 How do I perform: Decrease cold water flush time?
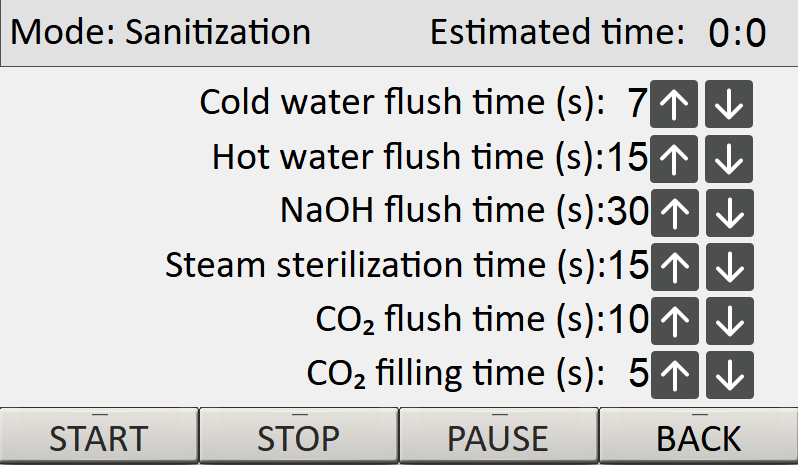point(729,104)
